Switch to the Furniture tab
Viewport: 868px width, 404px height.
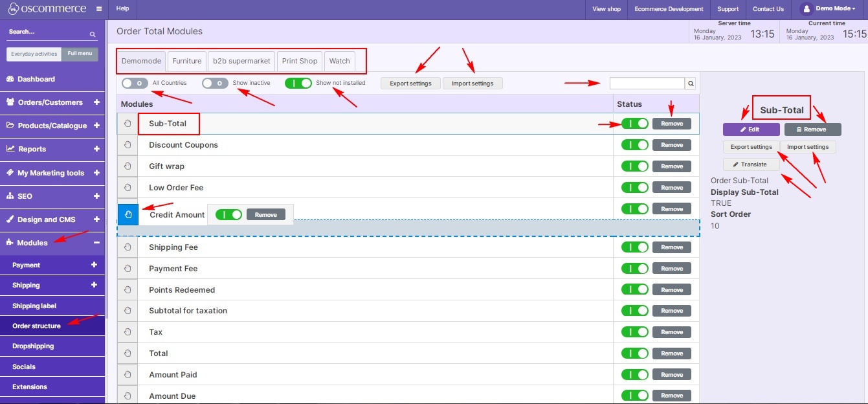point(186,61)
